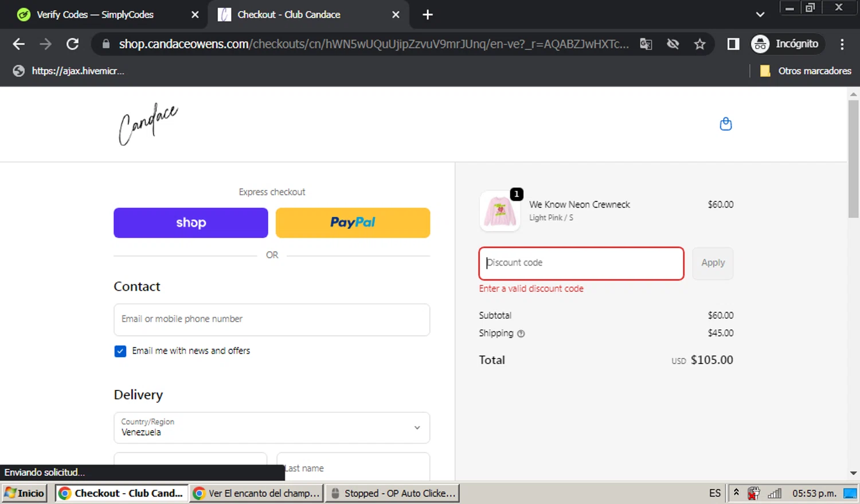Viewport: 860px width, 504px height.
Task: Click the Total $105.00 amount
Action: (712, 360)
